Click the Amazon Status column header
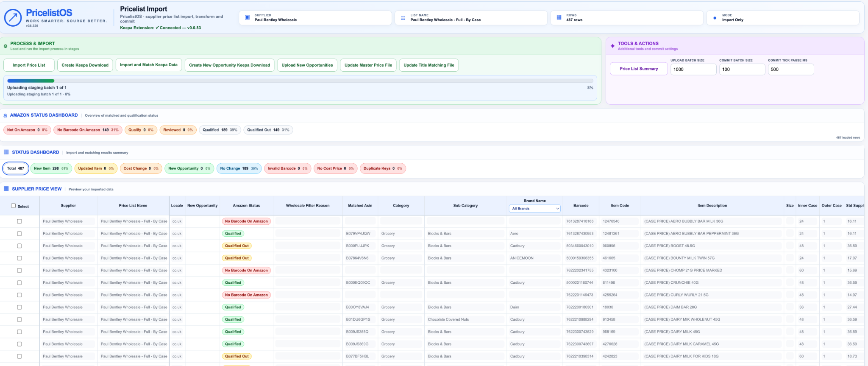Image resolution: width=868 pixels, height=366 pixels. (x=246, y=206)
